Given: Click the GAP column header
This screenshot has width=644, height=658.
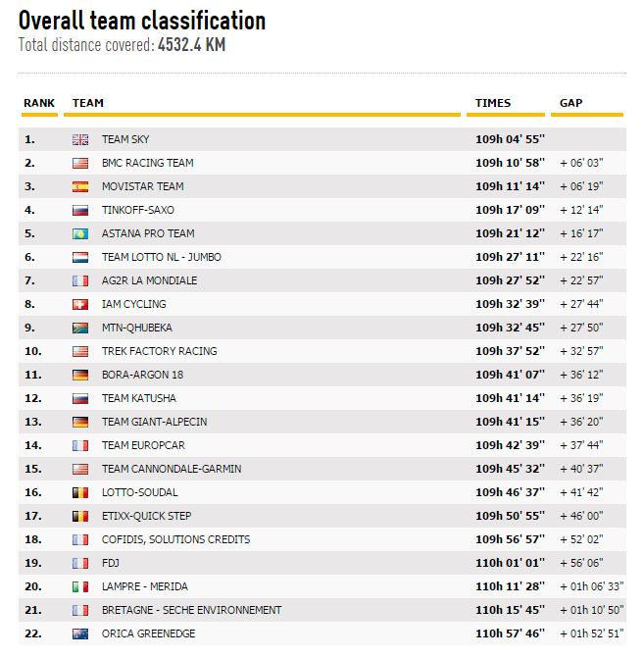Looking at the screenshot, I should [x=571, y=103].
